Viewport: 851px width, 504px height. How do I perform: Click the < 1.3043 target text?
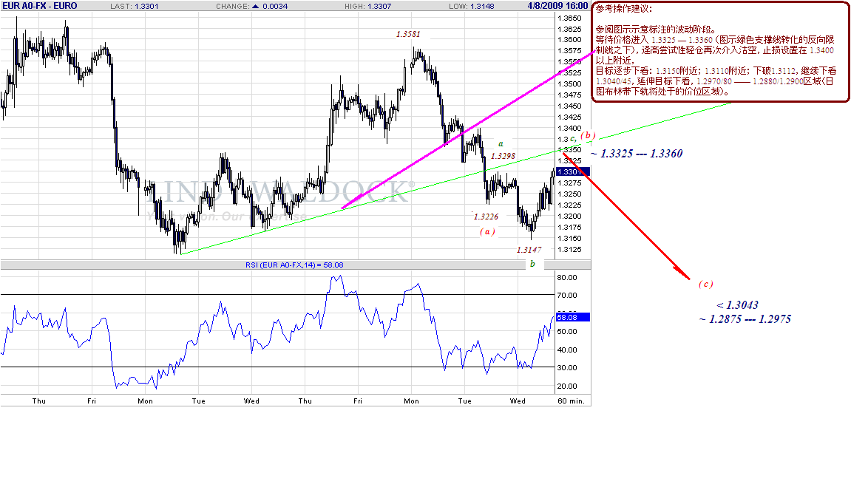[x=737, y=305]
